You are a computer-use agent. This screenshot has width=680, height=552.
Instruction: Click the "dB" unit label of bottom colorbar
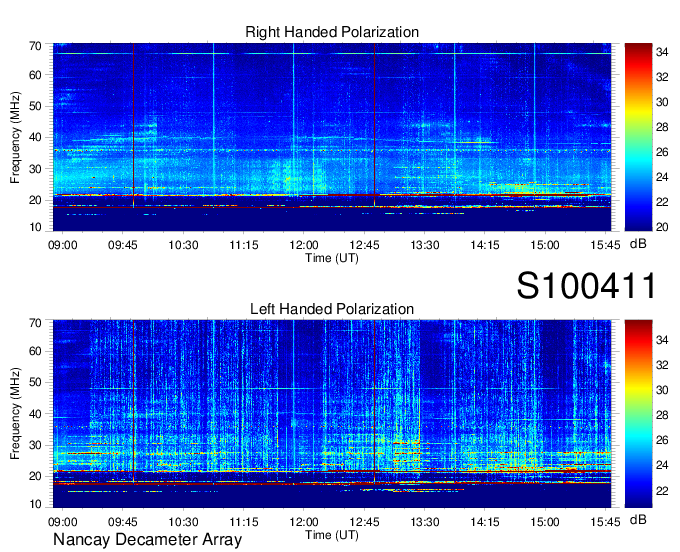coord(638,520)
